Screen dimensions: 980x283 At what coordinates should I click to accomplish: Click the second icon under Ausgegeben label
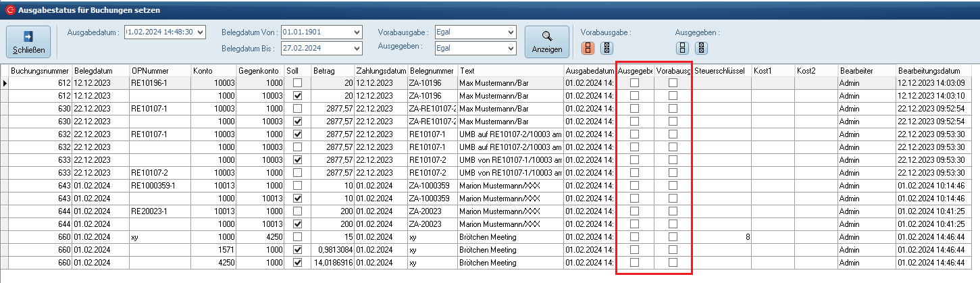[x=702, y=48]
